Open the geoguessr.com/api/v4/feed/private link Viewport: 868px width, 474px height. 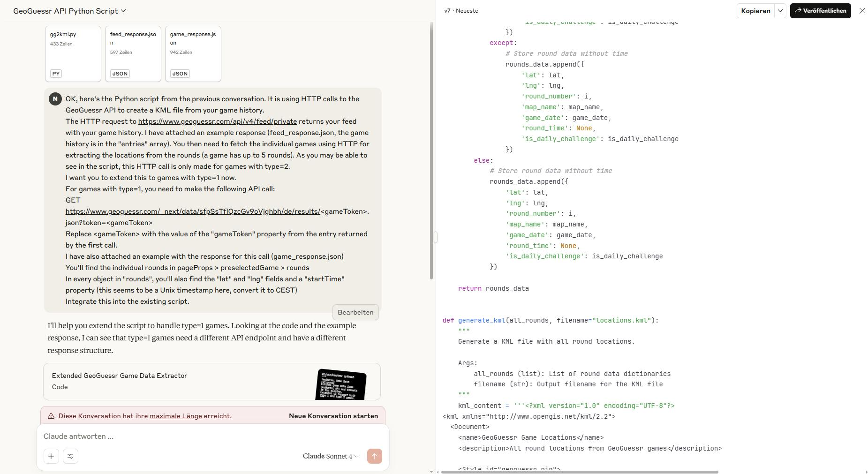coord(218,121)
